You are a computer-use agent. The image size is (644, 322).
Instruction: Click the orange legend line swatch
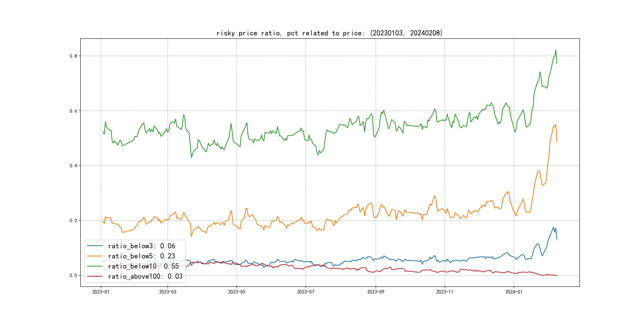(x=94, y=256)
